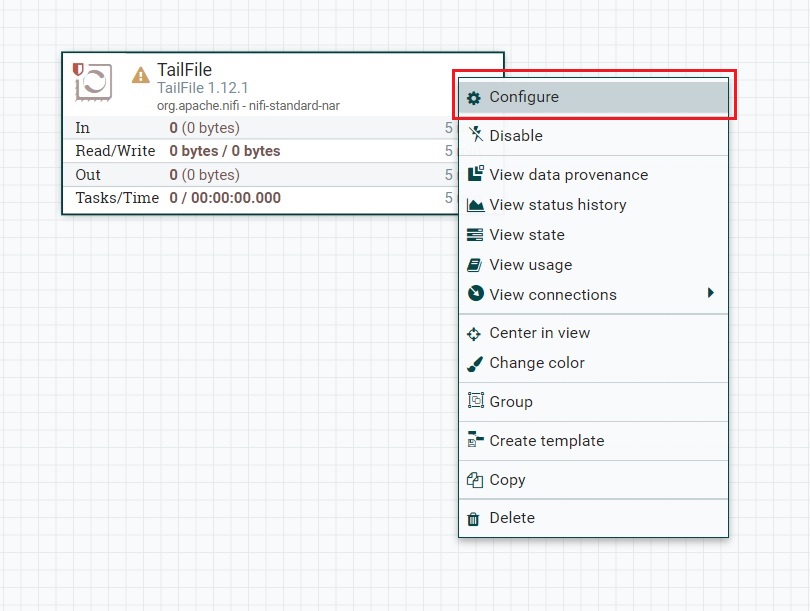Viewport: 810px width, 611px height.
Task: Choose Delete from the context menu
Action: coord(593,518)
